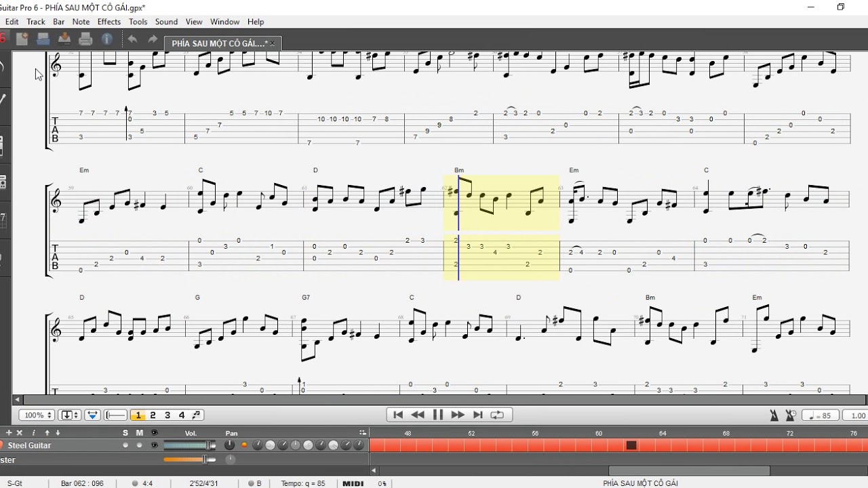Click the track timeline horizontal scrollbar thumb
Screen dimensions: 868x488
pyautogui.click(x=689, y=470)
